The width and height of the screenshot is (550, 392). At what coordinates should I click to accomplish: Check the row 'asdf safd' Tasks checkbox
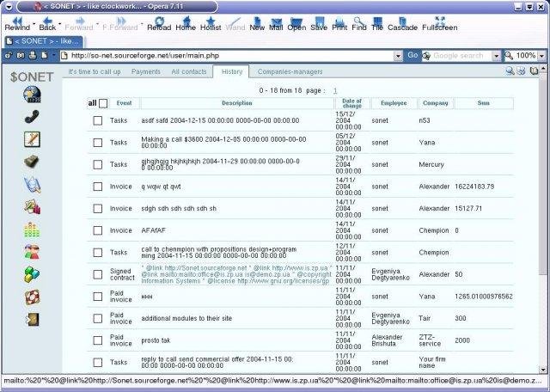(98, 120)
